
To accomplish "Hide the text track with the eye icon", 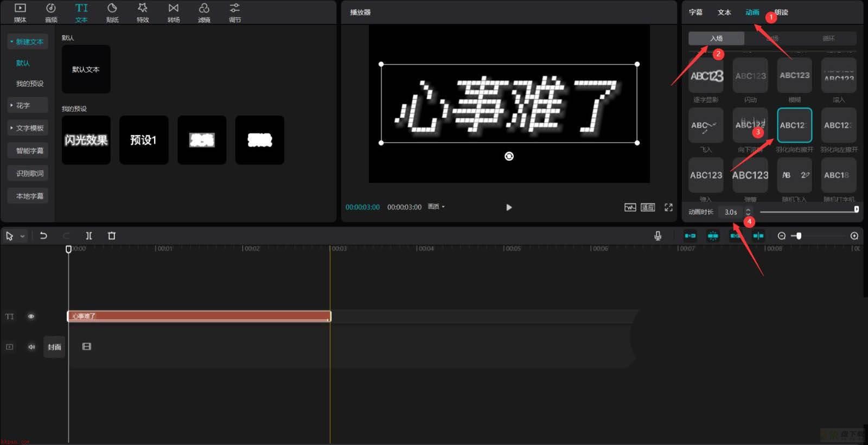I will pos(31,316).
